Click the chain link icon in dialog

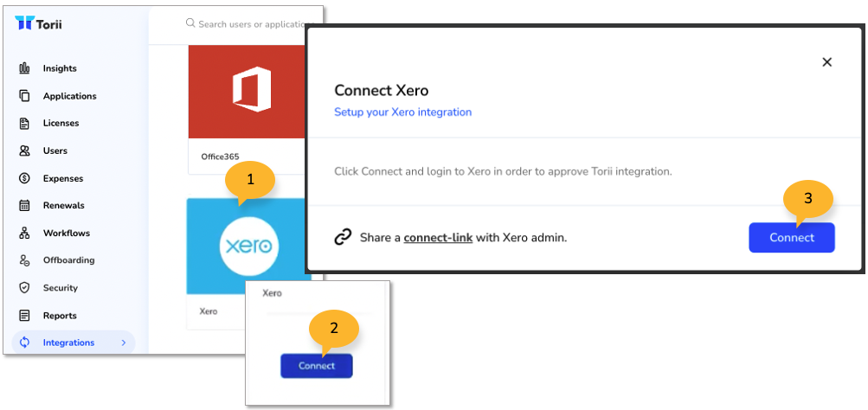pos(344,237)
